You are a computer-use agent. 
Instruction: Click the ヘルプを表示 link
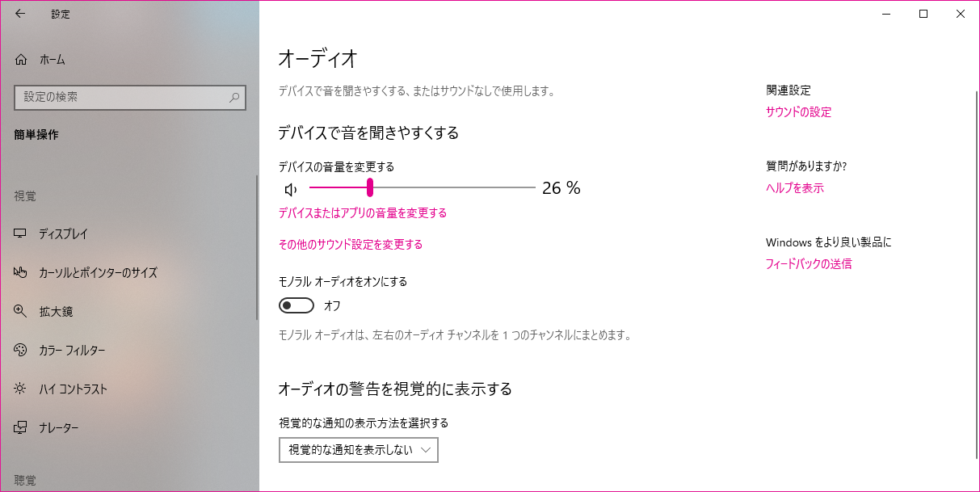coord(794,188)
